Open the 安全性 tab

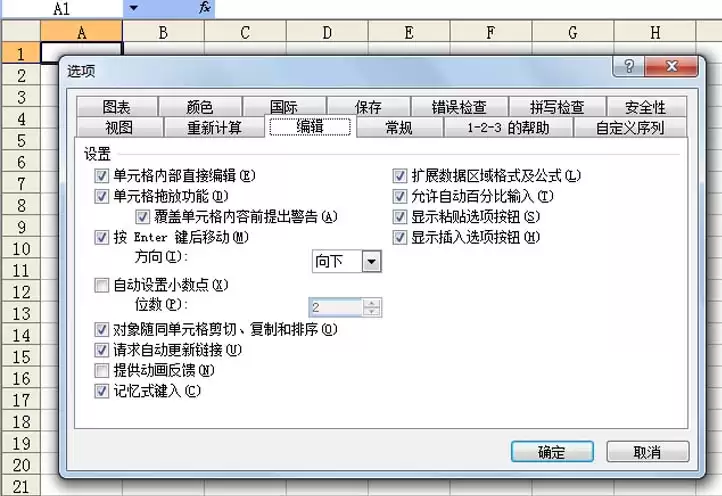[644, 107]
